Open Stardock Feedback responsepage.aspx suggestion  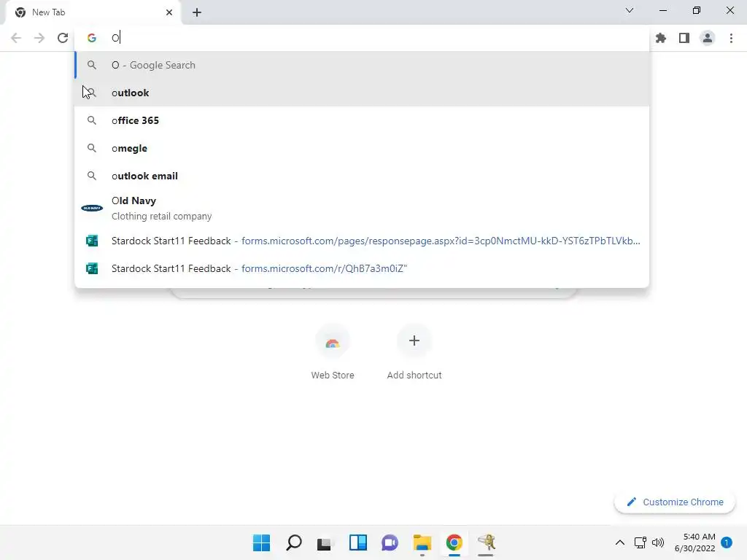click(362, 241)
